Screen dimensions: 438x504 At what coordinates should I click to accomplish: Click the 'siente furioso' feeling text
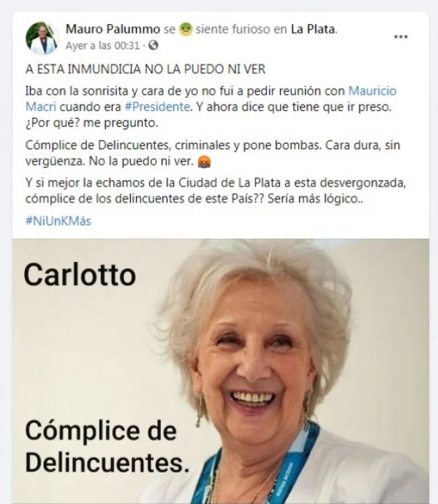click(233, 29)
